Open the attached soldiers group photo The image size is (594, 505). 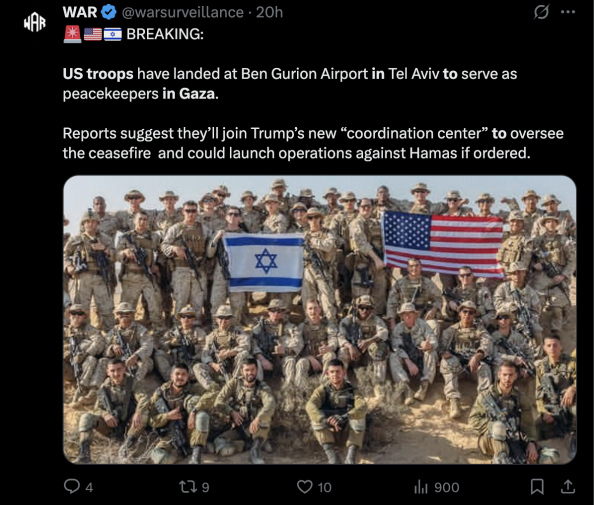pos(320,320)
